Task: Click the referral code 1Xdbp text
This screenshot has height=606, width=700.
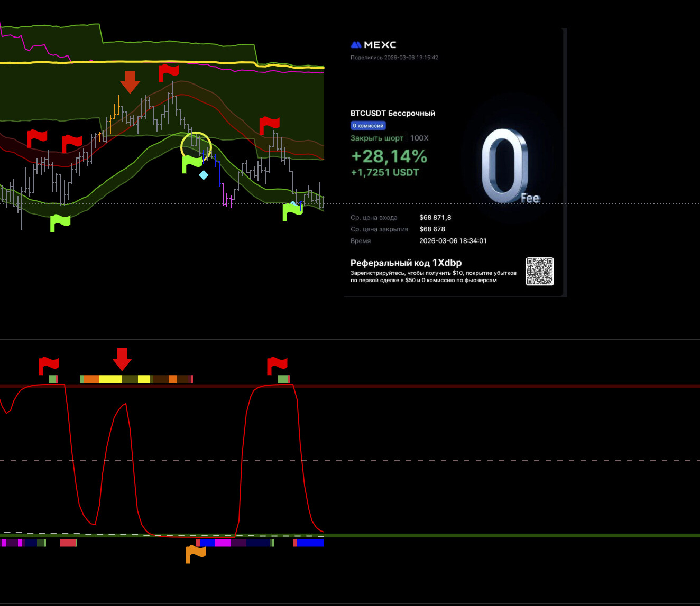Action: tap(406, 263)
